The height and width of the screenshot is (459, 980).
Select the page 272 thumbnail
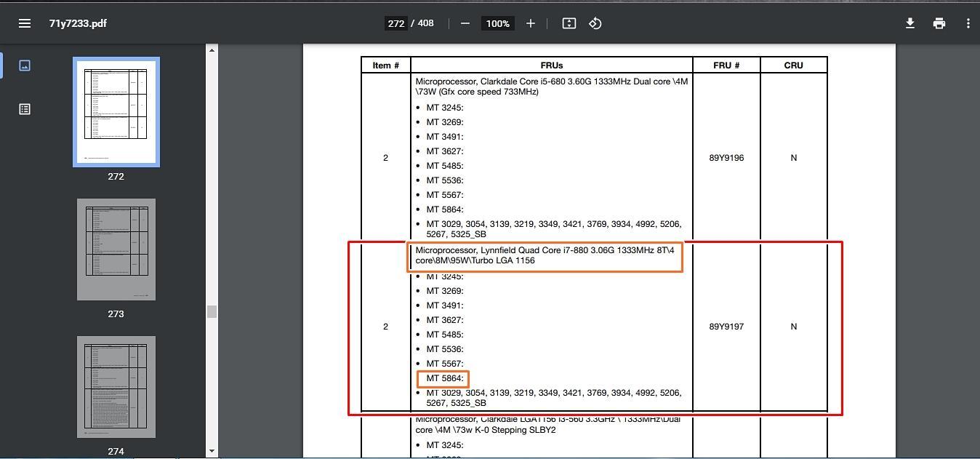click(116, 112)
